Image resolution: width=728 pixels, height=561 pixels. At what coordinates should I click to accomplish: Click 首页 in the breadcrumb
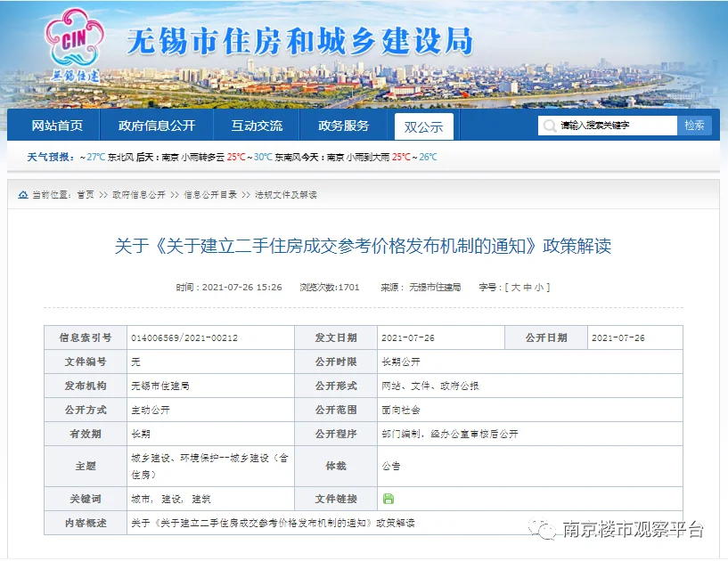(x=85, y=194)
